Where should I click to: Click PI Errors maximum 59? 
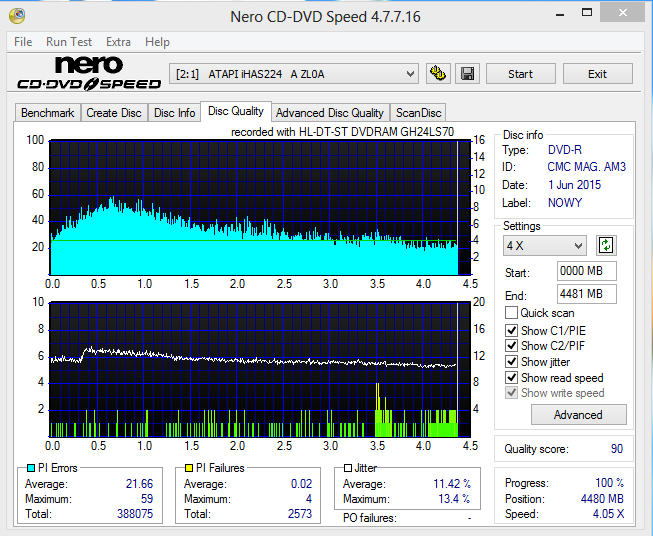pos(147,499)
